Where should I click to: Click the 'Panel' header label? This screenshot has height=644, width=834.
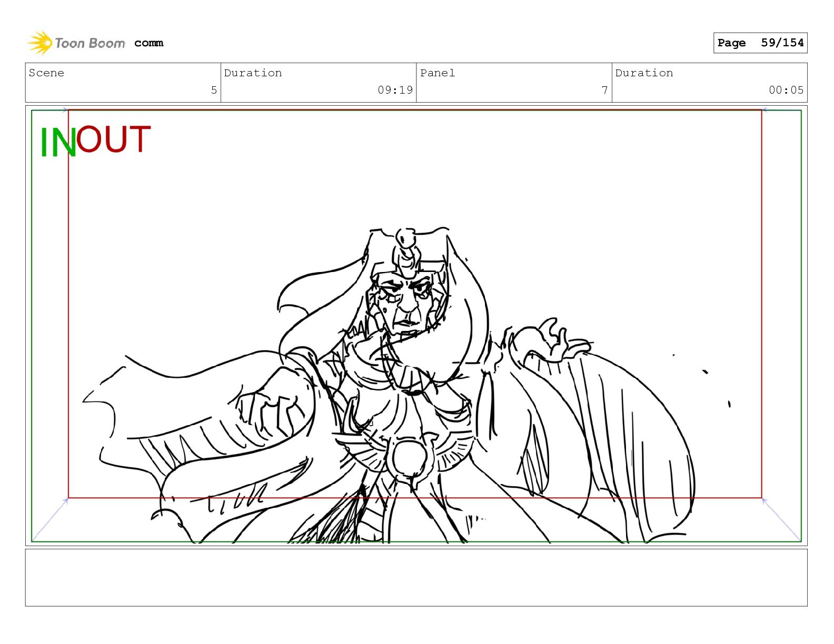coord(438,73)
